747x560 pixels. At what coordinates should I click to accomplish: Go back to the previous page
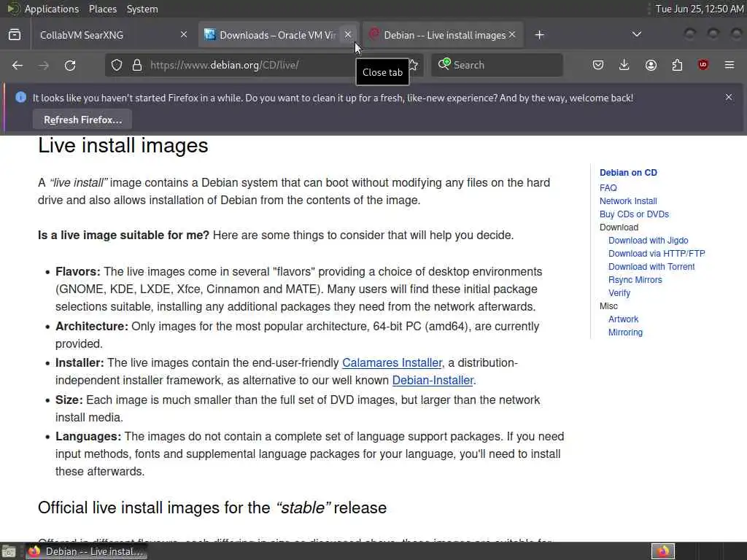click(x=18, y=65)
